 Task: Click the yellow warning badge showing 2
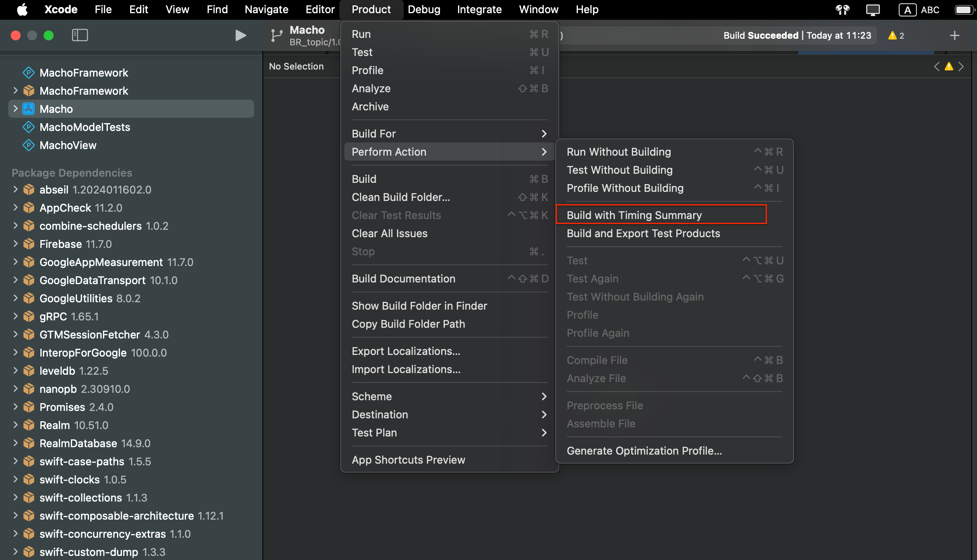click(896, 35)
